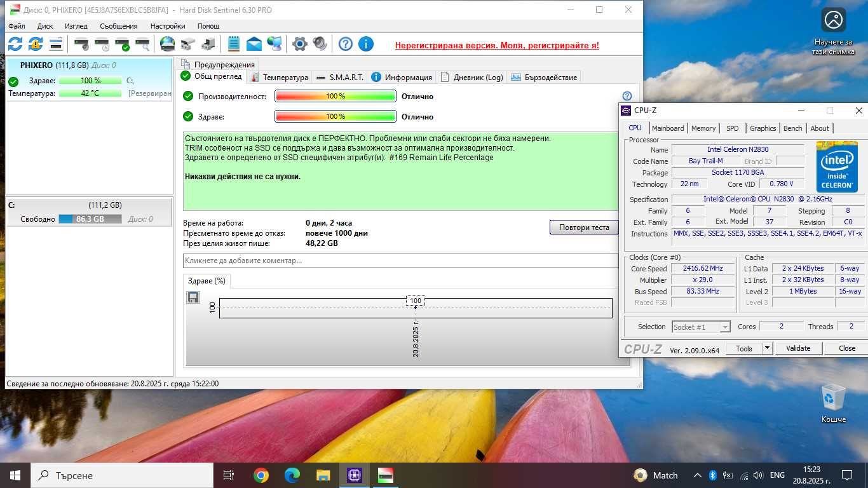Click the speaker sound toolbar icon
This screenshot has width=868, height=488.
320,44
